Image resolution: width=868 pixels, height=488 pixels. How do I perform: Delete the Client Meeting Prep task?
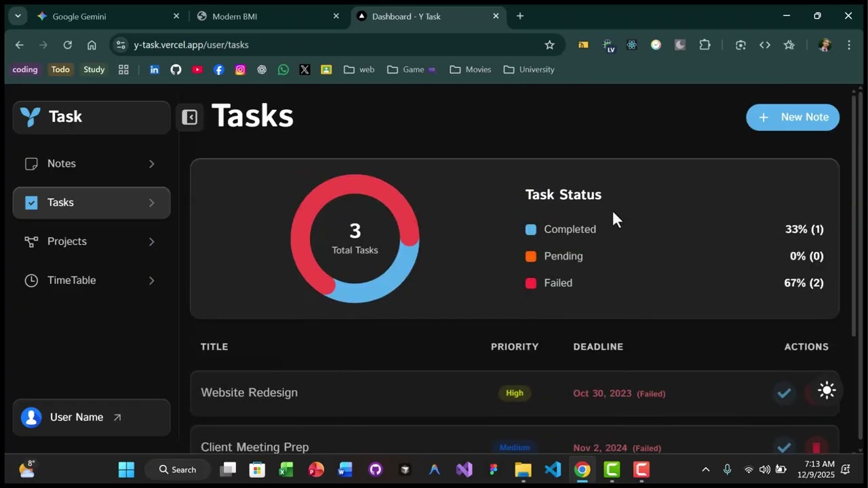click(x=816, y=447)
